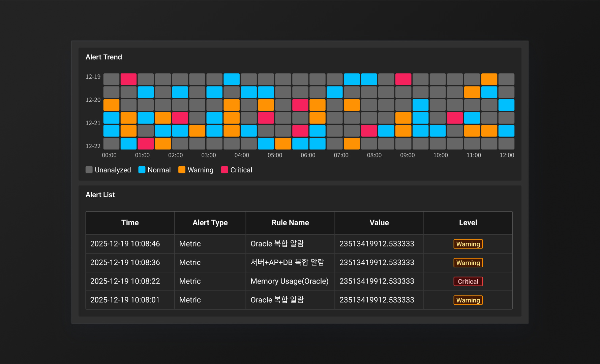600x364 pixels.
Task: Click the 06:00 time axis label
Action: [x=308, y=155]
